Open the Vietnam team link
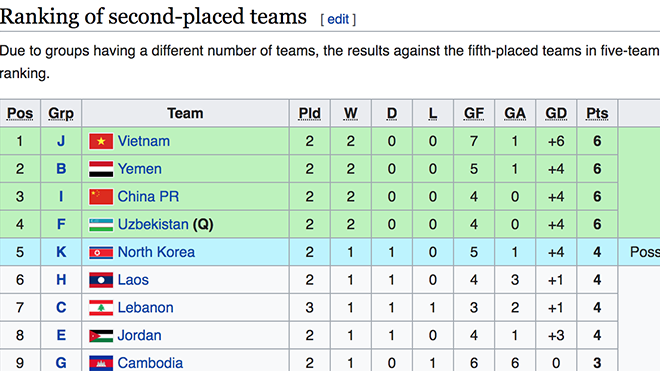Screen dimensions: 660x371 click(x=144, y=141)
